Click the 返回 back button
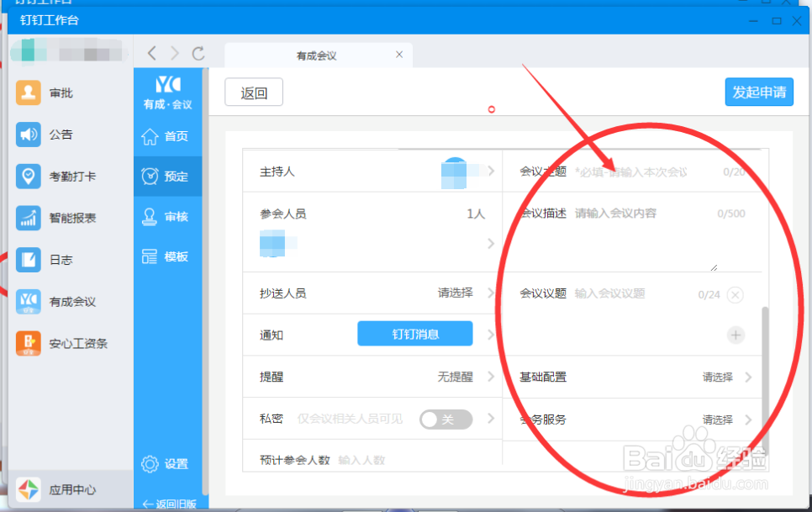Screen dimensions: 812x512 click(253, 92)
